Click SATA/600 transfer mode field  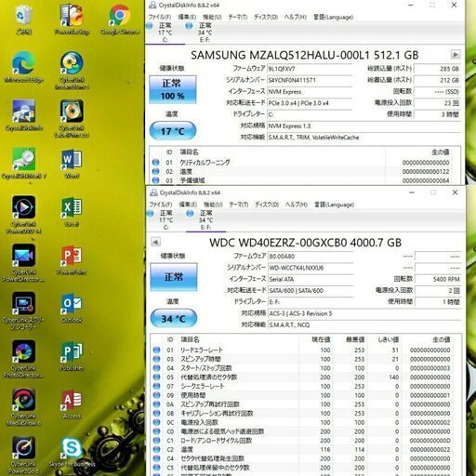tap(311, 290)
